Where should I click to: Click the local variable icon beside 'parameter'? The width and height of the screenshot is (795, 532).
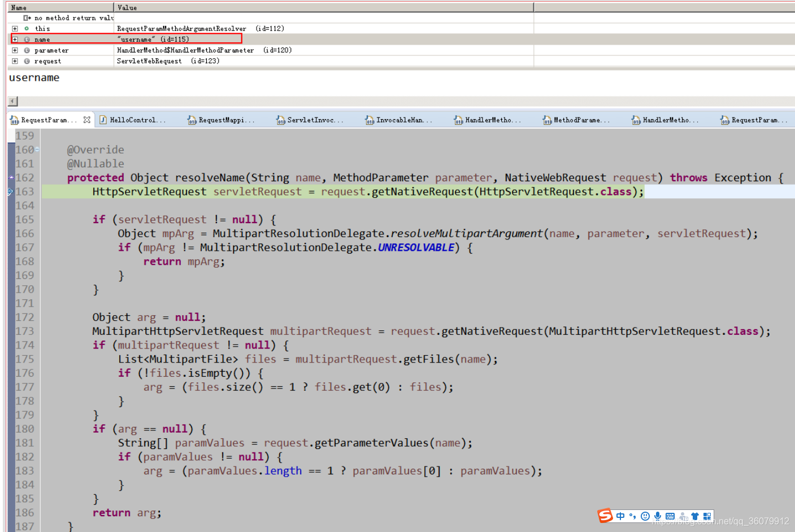coord(27,50)
